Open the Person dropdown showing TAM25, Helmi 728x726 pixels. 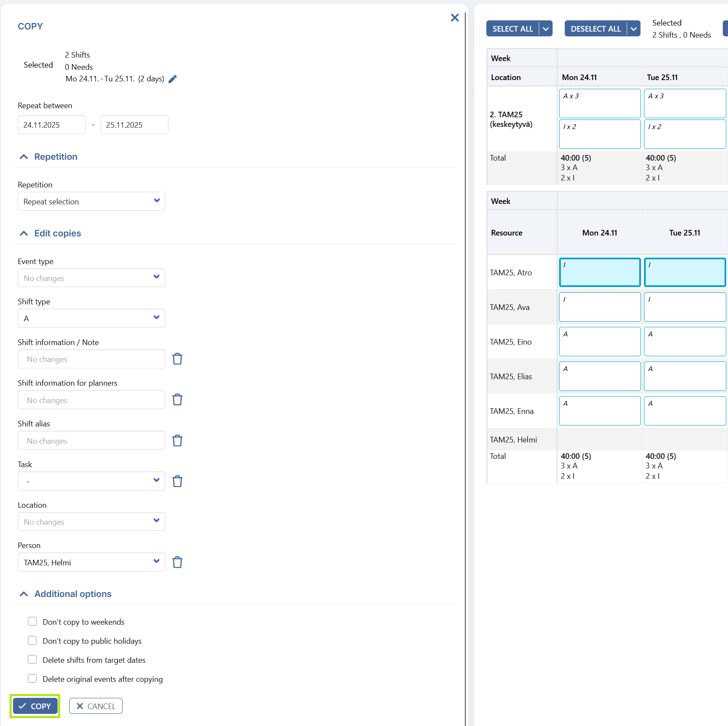(91, 562)
